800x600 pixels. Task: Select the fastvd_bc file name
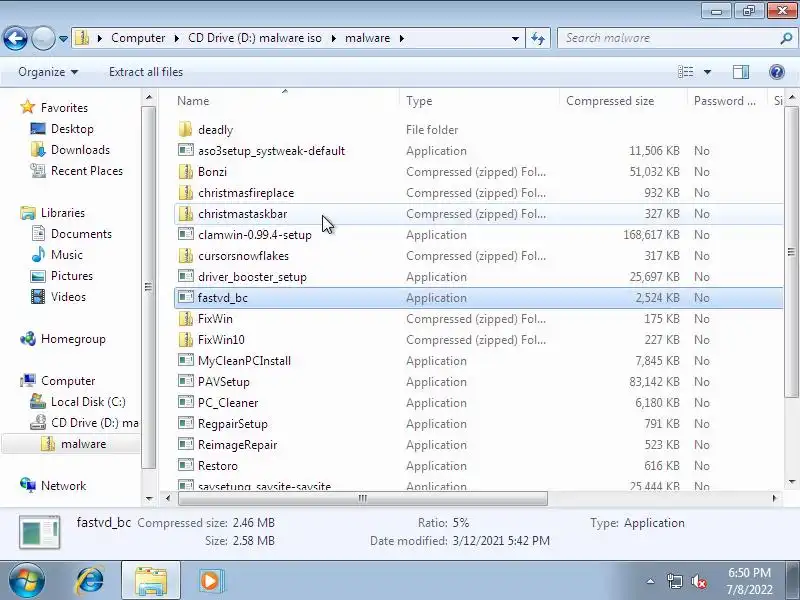pyautogui.click(x=222, y=298)
